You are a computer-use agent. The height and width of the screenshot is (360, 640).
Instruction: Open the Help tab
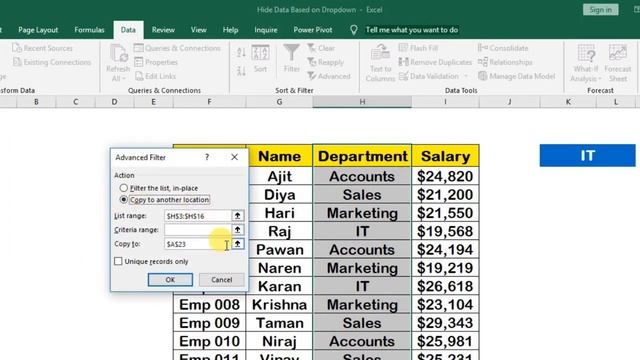click(231, 30)
